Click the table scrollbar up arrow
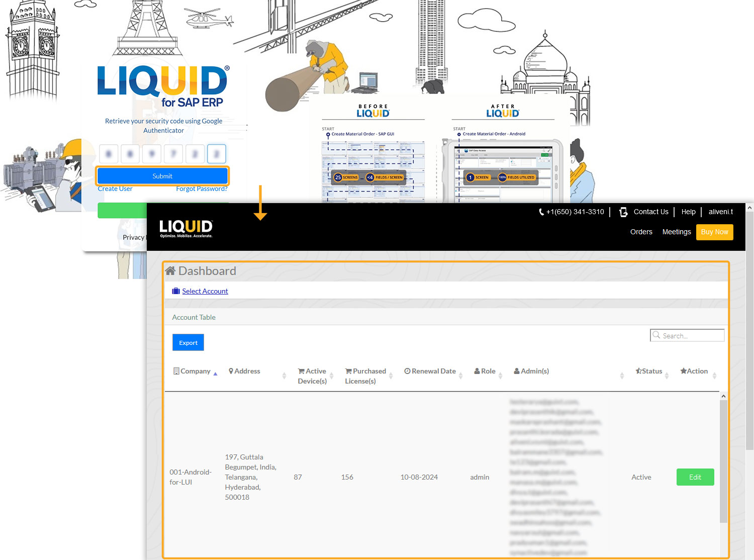This screenshot has height=560, width=754. click(x=723, y=396)
